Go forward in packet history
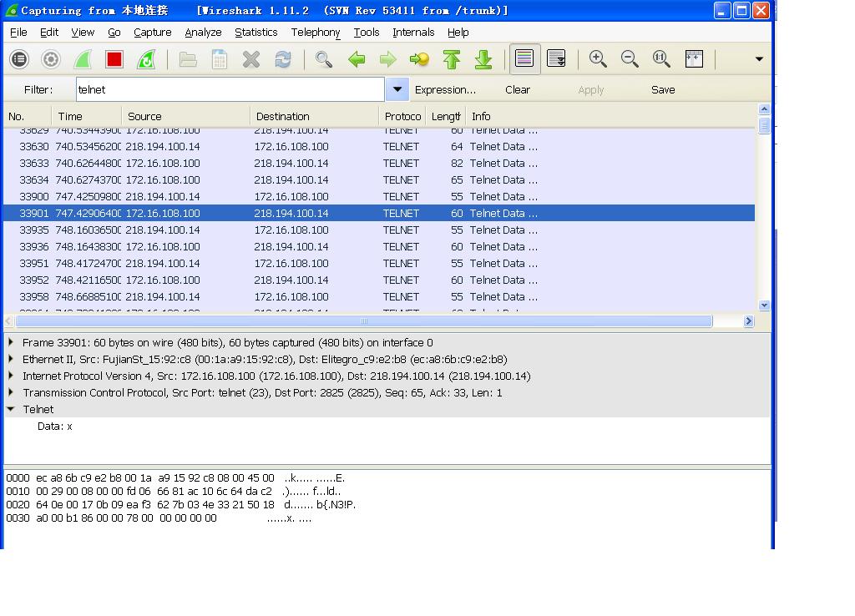Viewport: 855px width, 616px height. (387, 59)
